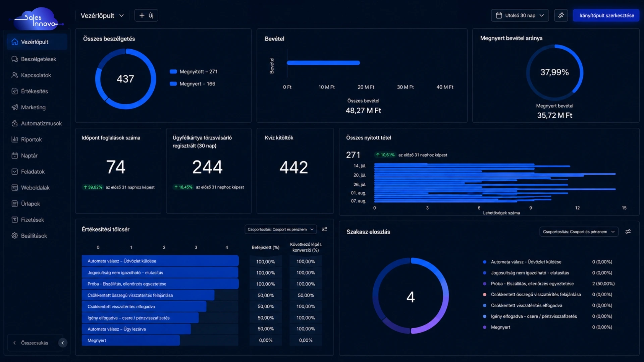Screen dimensions: 644x362
Task: Click the 39,62% growth indicator
Action: pos(93,187)
